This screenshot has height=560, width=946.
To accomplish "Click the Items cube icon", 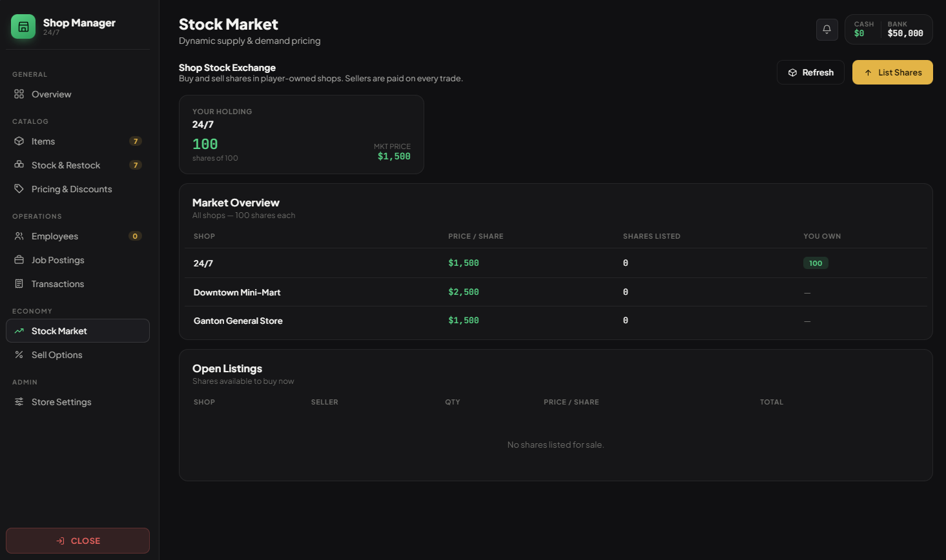I will [x=19, y=141].
